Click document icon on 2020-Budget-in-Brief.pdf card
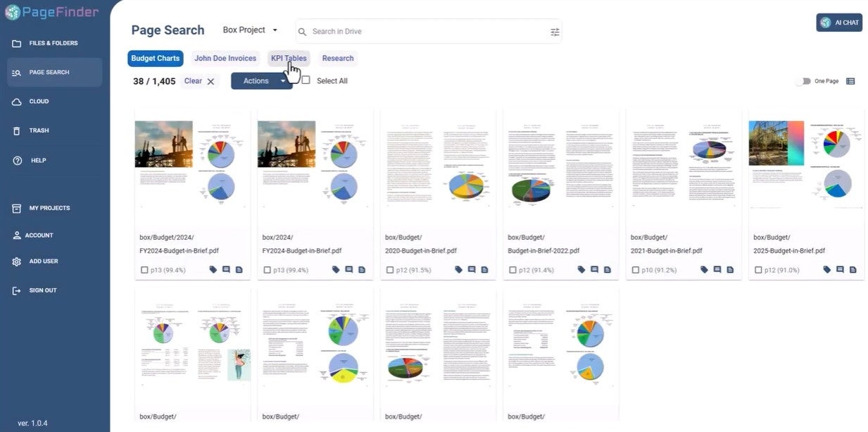868x432 pixels. [x=484, y=270]
